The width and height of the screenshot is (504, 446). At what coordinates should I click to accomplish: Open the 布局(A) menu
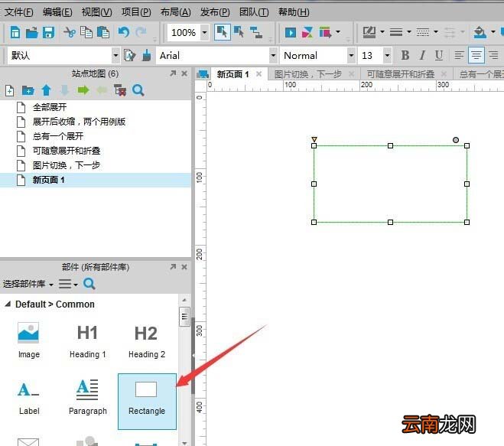[175, 12]
